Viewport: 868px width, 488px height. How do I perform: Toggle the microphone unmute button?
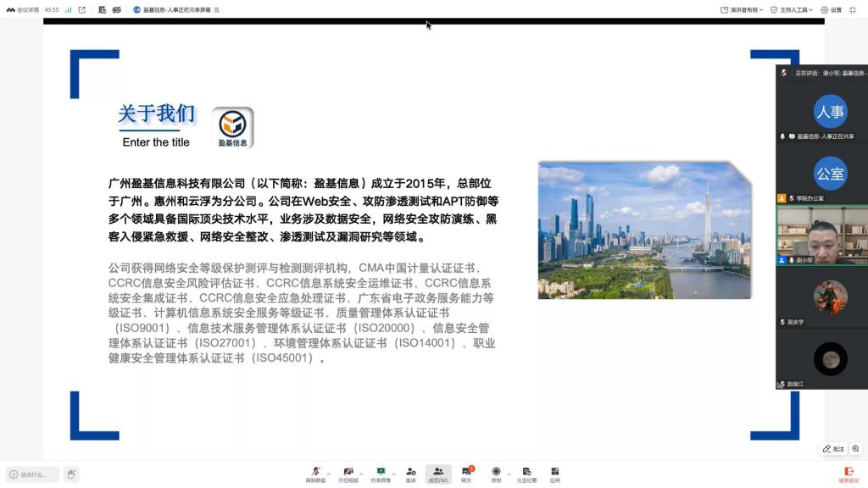tap(315, 474)
